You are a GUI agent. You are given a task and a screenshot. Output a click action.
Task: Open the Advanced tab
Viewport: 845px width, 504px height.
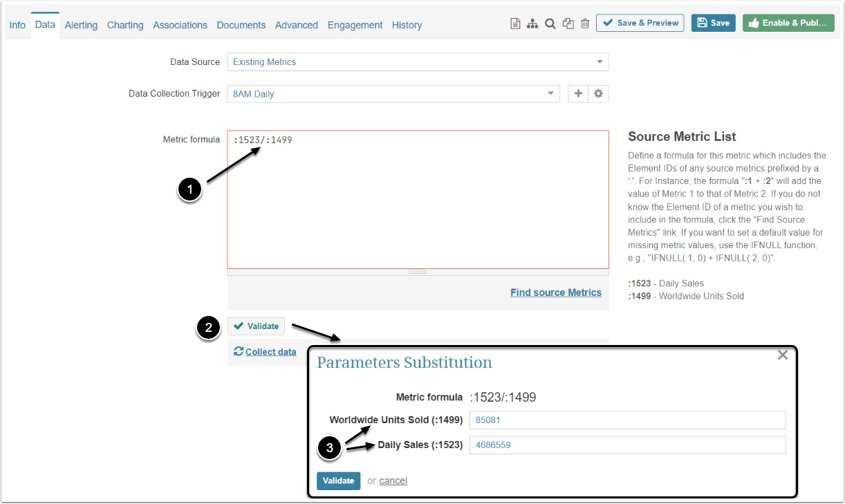coord(297,25)
